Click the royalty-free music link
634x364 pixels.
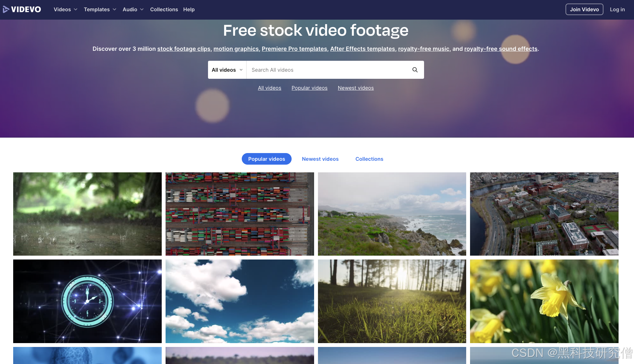pos(423,49)
